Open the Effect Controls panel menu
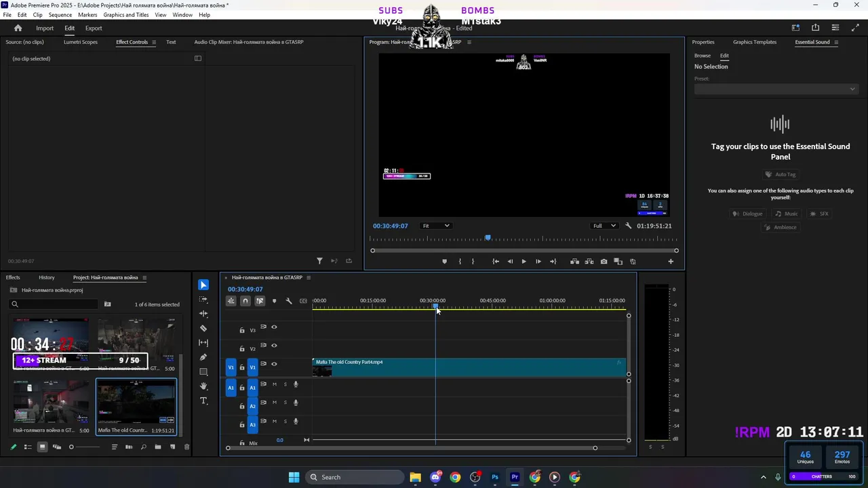The height and width of the screenshot is (488, 868). pos(154,42)
